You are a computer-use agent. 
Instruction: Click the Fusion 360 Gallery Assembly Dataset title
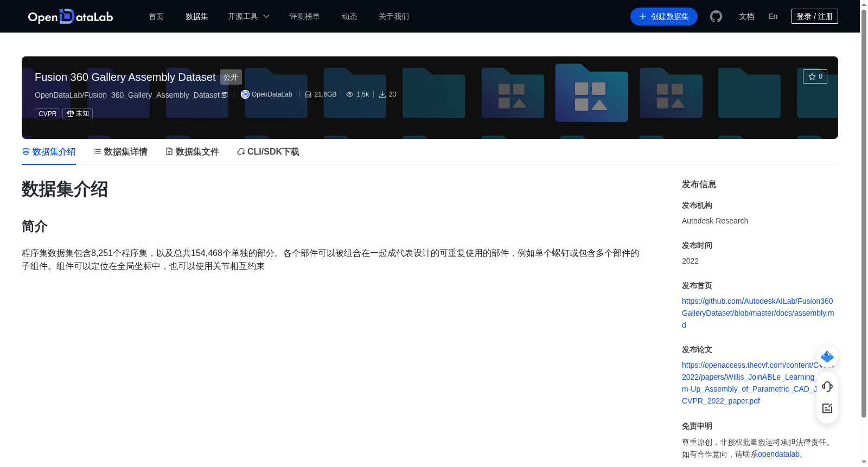click(125, 77)
